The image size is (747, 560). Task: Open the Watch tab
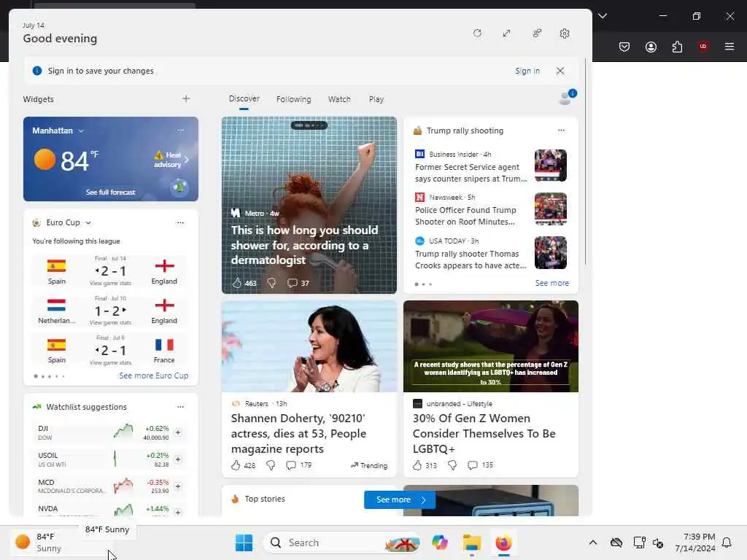click(339, 99)
